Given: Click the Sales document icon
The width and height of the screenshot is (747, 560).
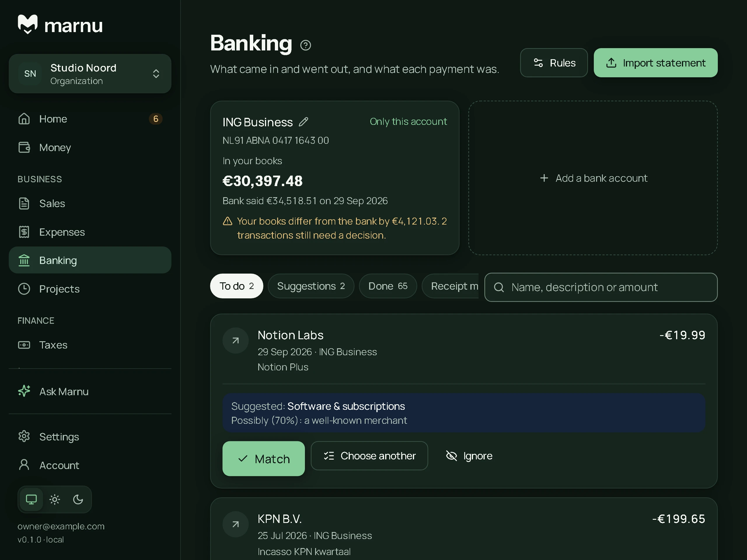Looking at the screenshot, I should coord(24,204).
